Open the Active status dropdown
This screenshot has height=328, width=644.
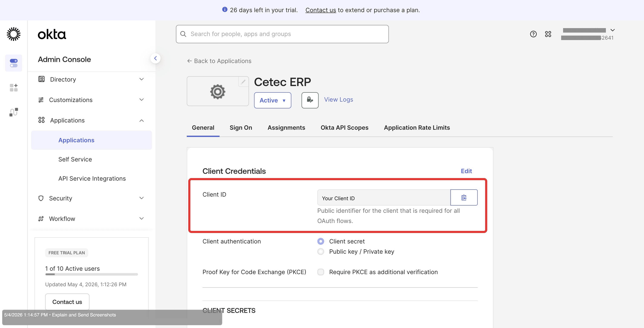tap(273, 100)
